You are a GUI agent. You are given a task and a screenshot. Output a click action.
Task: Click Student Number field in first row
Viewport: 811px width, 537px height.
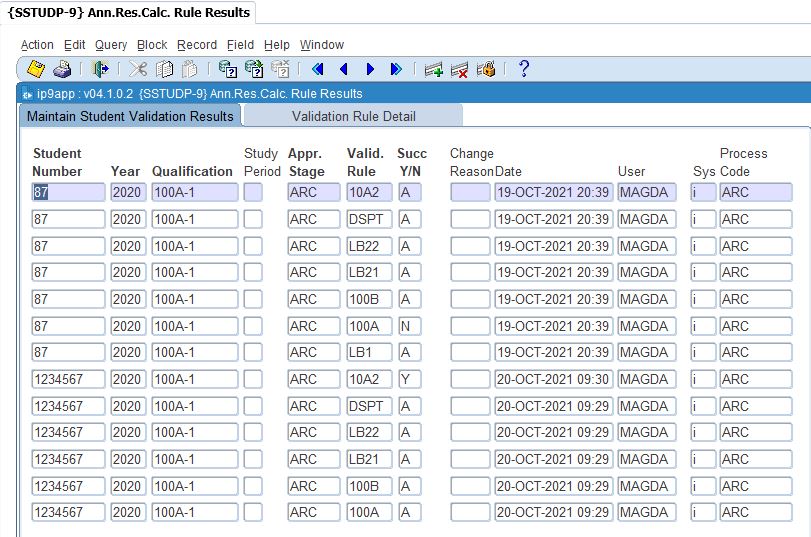(x=68, y=193)
